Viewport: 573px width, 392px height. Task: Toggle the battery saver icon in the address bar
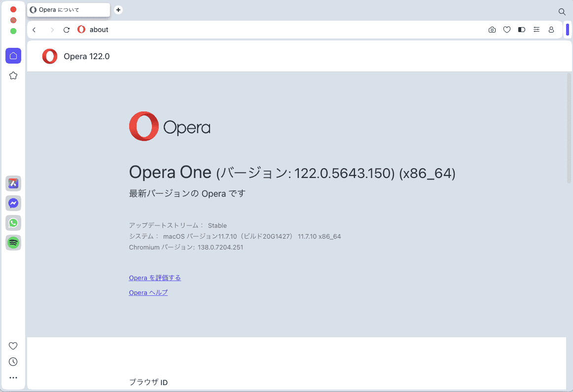pos(522,30)
